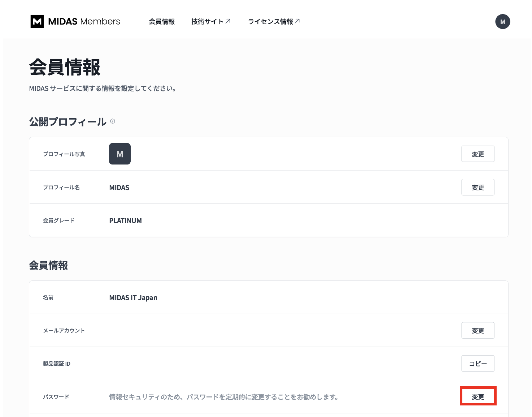Open the 技術サイト external link
The image size is (532, 417).
coord(211,22)
